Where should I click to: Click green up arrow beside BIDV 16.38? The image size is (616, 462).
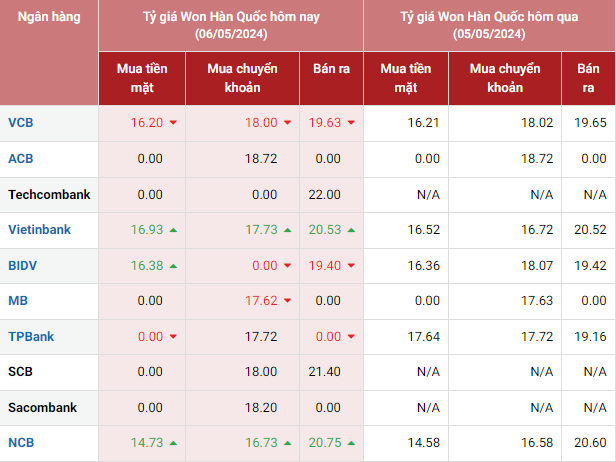click(173, 266)
